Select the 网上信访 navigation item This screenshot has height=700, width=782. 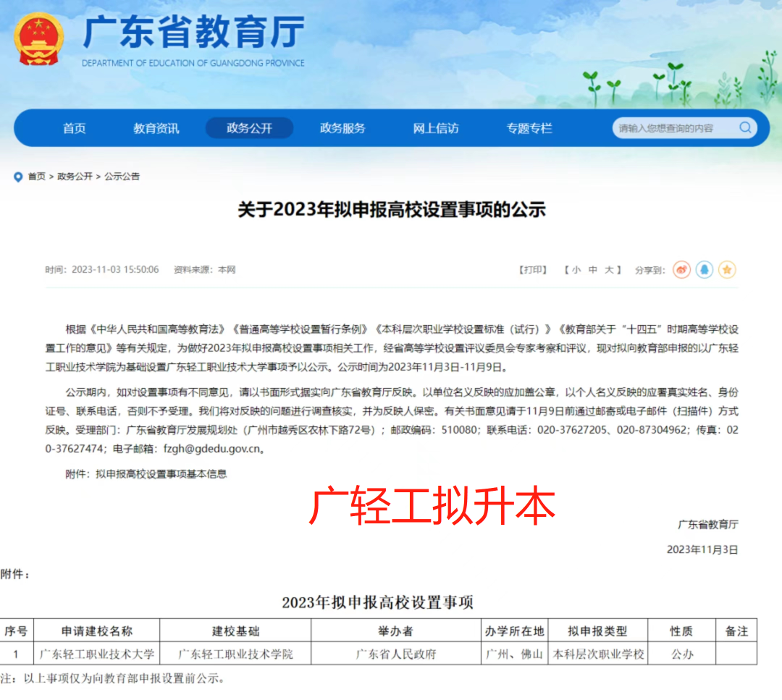pyautogui.click(x=435, y=127)
